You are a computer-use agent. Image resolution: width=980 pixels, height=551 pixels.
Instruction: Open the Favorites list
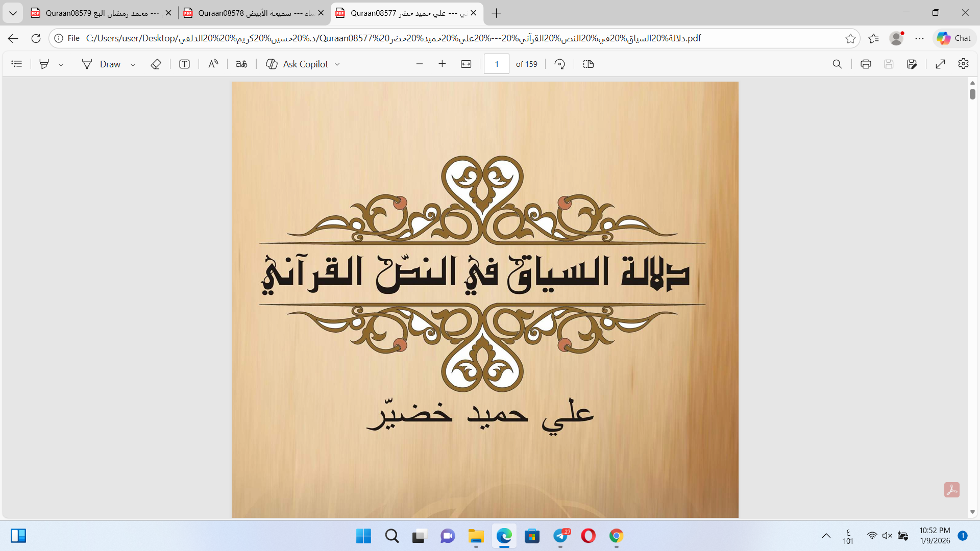point(874,38)
